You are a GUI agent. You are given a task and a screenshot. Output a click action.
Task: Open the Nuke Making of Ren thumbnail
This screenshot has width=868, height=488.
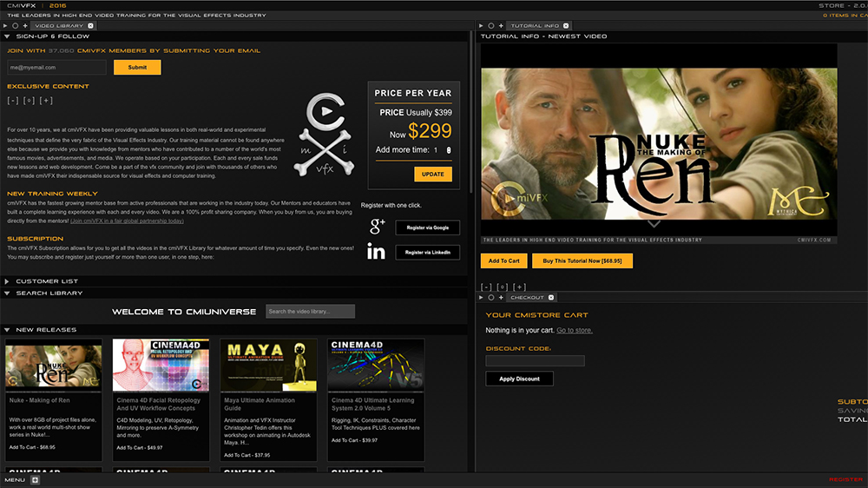54,366
